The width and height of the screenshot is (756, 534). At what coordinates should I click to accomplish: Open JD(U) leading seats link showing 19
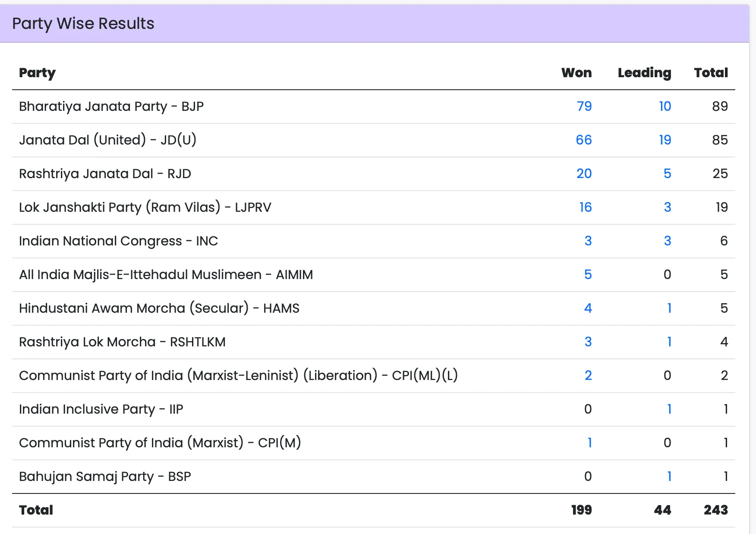click(665, 140)
